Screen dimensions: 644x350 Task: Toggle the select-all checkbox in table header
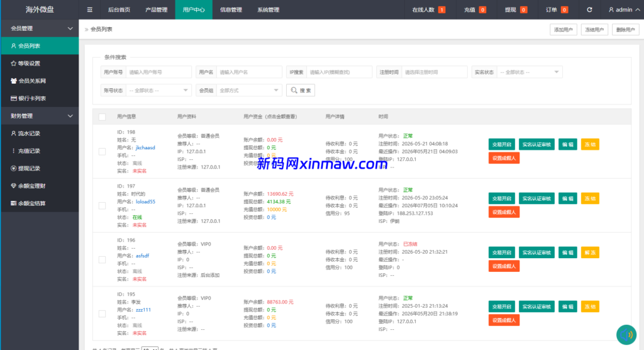[x=103, y=117]
